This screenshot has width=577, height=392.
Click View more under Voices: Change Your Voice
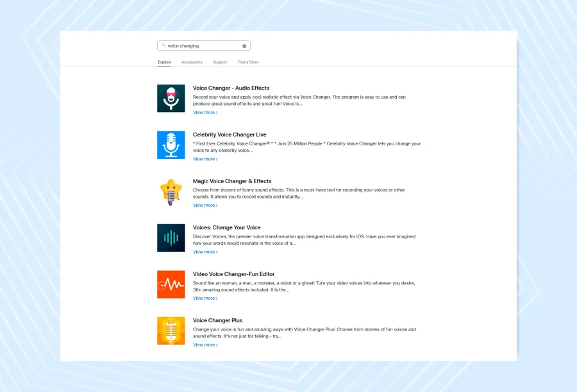click(205, 252)
